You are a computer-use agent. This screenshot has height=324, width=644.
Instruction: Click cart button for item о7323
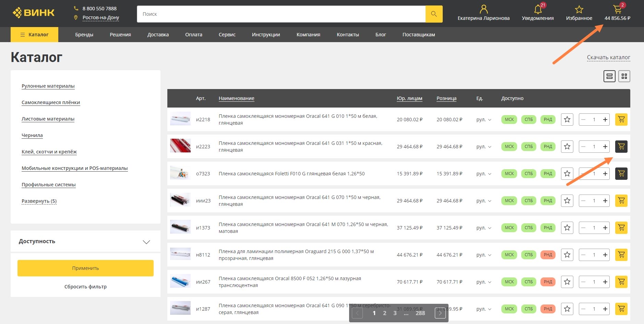pos(621,174)
